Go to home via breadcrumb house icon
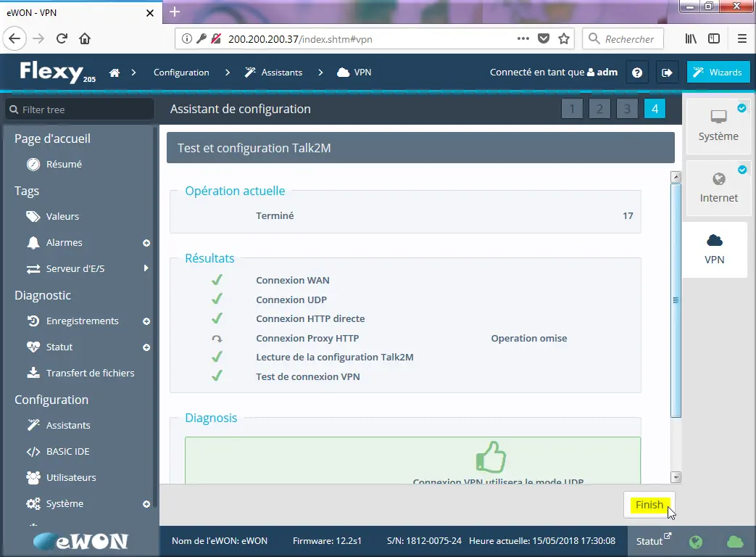The width and height of the screenshot is (756, 557). (x=115, y=73)
